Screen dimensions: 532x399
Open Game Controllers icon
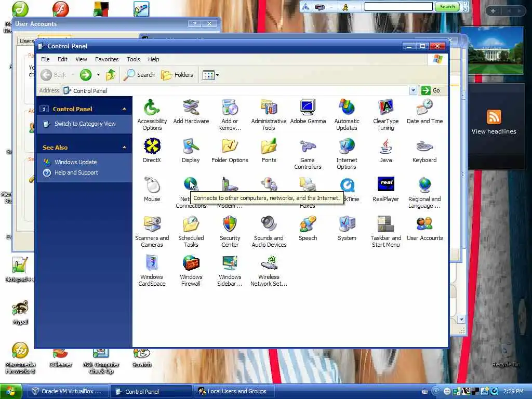click(308, 154)
